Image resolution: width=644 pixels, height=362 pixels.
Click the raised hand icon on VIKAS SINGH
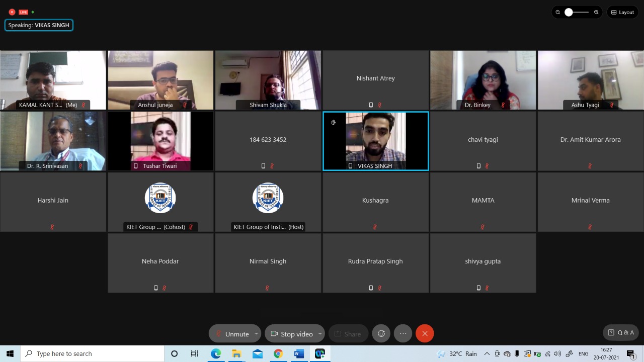[x=333, y=122]
